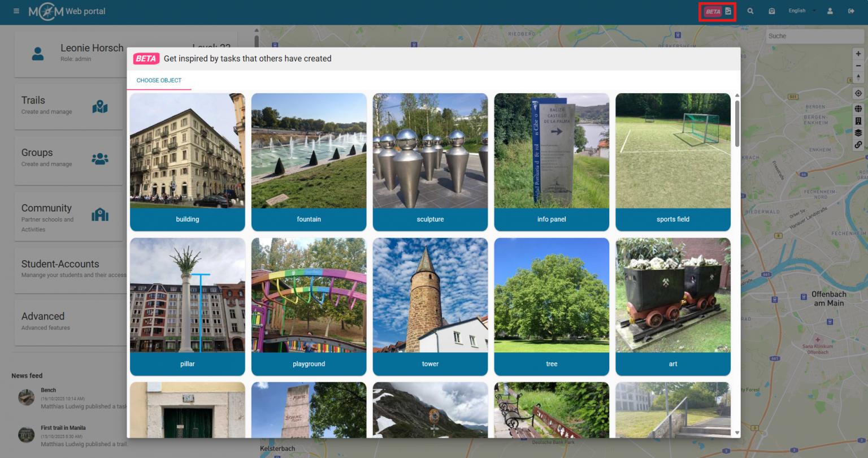Switch to the CHOOSE OBJECT tab
Image resolution: width=868 pixels, height=458 pixels.
[x=159, y=80]
